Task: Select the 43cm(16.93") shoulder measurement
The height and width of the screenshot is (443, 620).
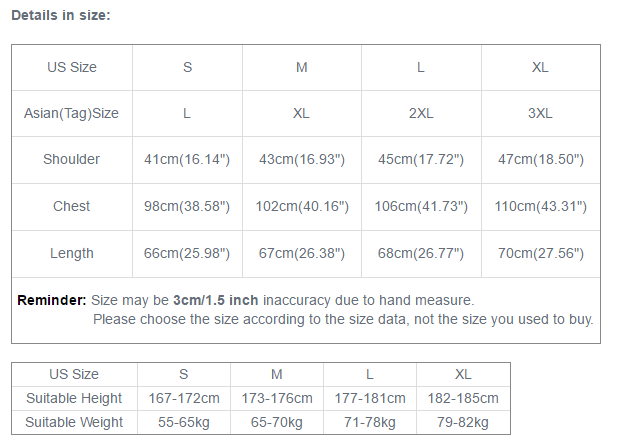Action: pyautogui.click(x=301, y=159)
